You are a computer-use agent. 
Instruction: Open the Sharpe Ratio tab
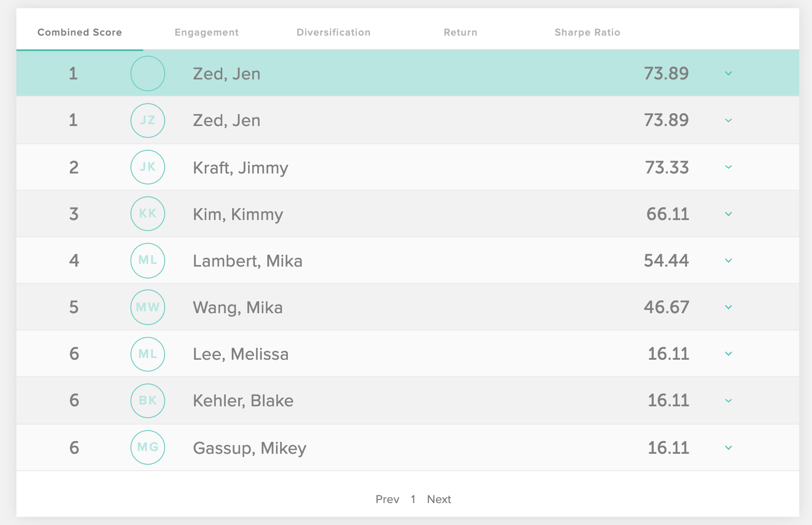tap(588, 32)
